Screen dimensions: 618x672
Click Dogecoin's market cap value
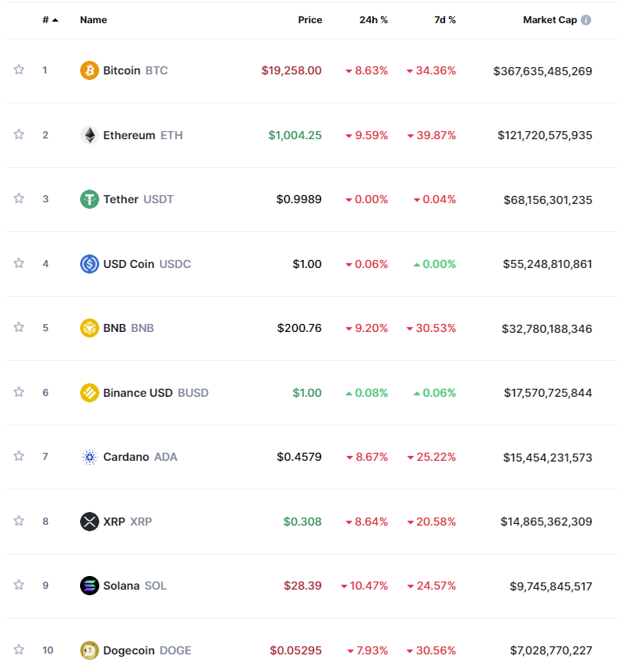551,650
